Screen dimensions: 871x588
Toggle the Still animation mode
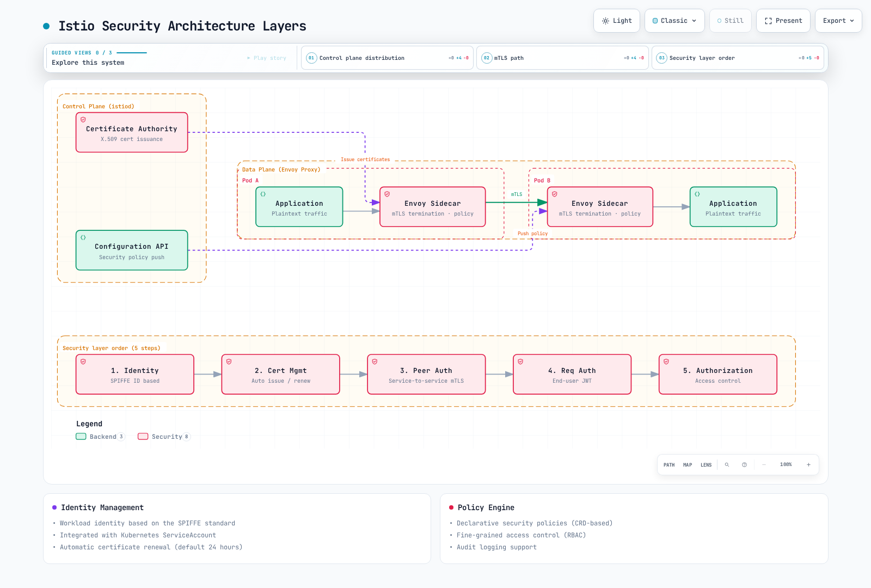coord(731,21)
